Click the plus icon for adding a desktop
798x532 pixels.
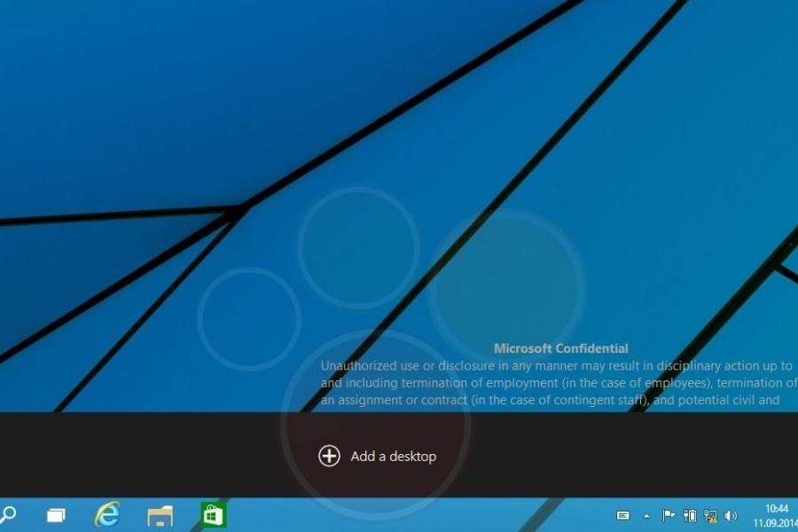coord(329,456)
